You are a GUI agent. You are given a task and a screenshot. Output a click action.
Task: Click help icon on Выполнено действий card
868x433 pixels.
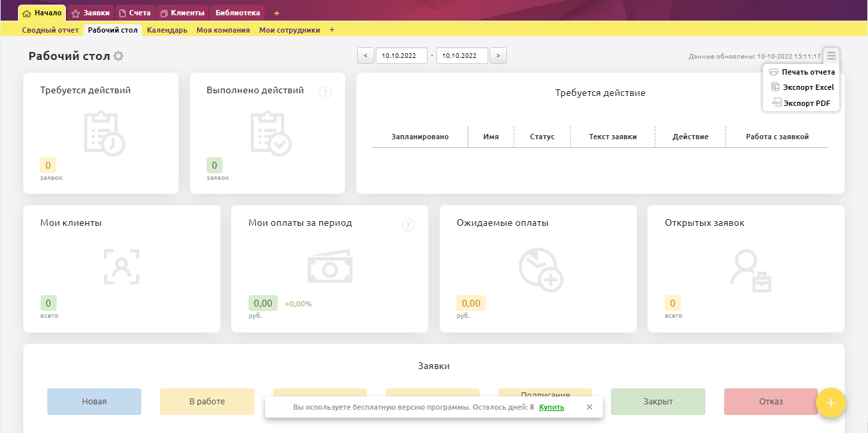coord(325,92)
